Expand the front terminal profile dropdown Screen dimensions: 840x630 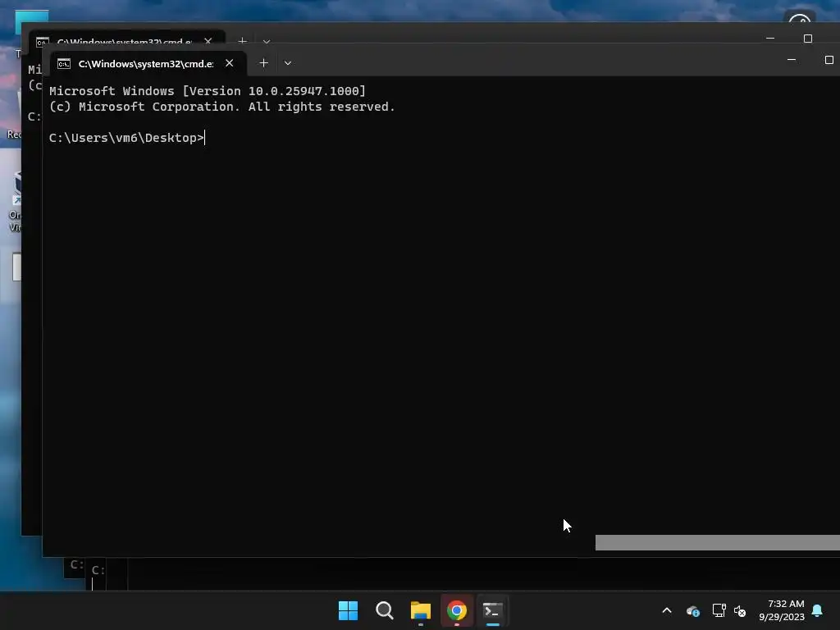point(288,63)
